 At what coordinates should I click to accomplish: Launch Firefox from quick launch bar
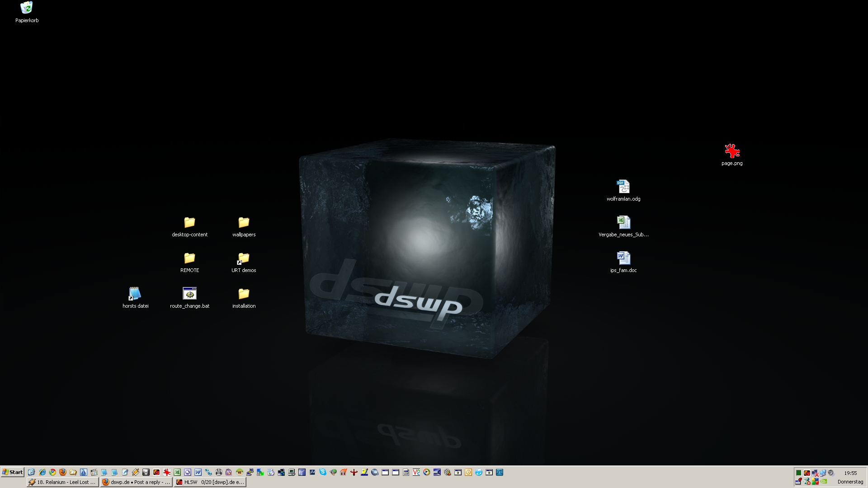click(63, 472)
